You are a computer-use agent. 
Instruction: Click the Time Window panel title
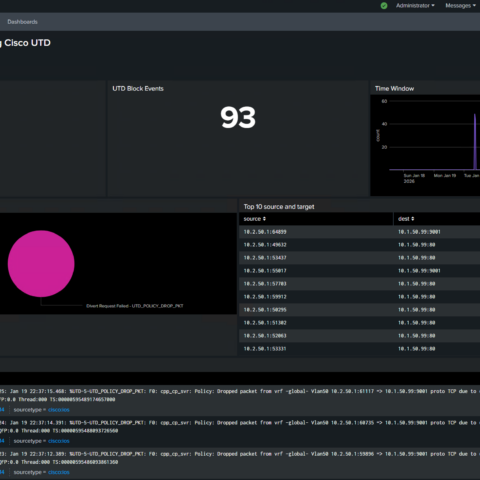pyautogui.click(x=394, y=89)
